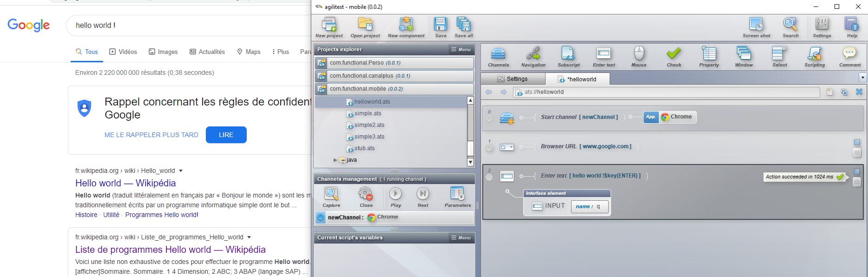Screen dimensions: 868x277
Task: Open project from toolbar
Action: [x=365, y=27]
